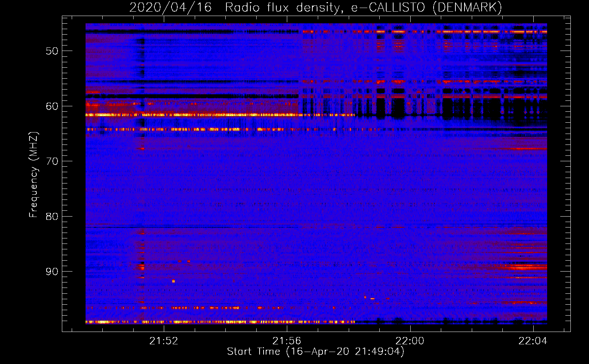Screen dimensions: 589x364
Task: Click the 22:00 time tick label
Action: 410,341
